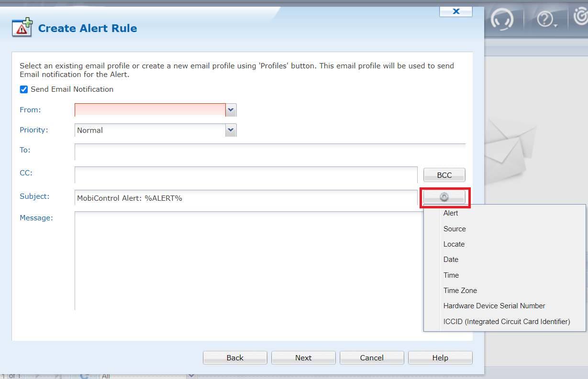Insert the Time Zone macro
This screenshot has height=379, width=588.
(460, 291)
